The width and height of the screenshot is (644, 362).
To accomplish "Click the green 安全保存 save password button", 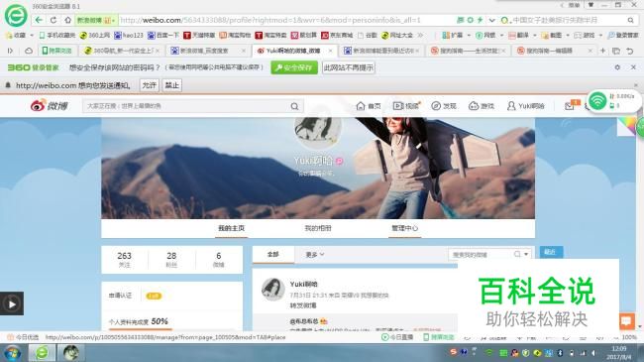I will point(294,67).
